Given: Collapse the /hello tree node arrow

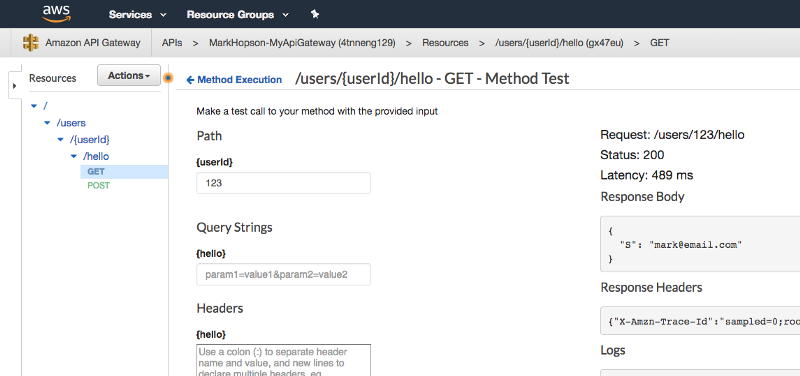Looking at the screenshot, I should [x=73, y=156].
